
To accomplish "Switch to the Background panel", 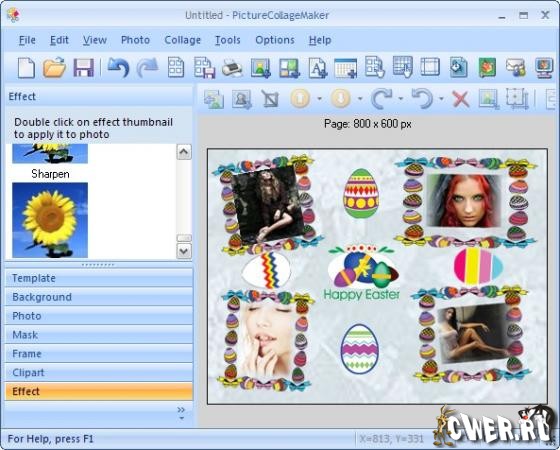I will tap(99, 297).
